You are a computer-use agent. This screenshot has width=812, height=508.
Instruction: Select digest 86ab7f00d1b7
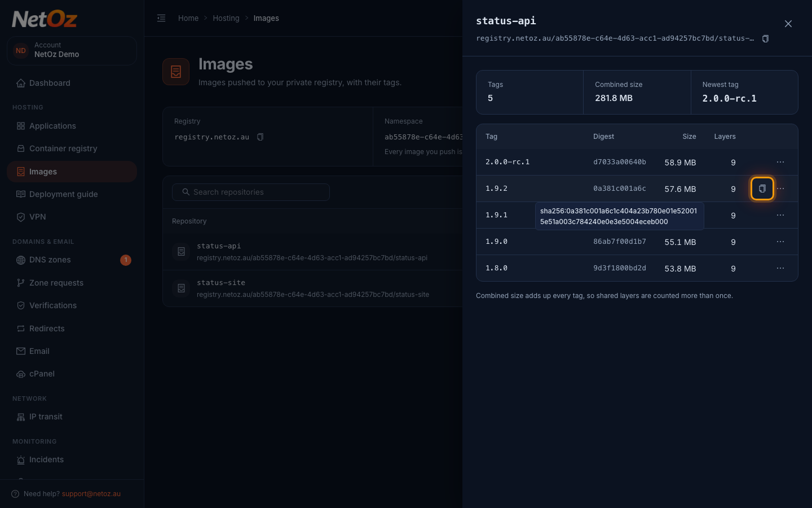(x=620, y=242)
